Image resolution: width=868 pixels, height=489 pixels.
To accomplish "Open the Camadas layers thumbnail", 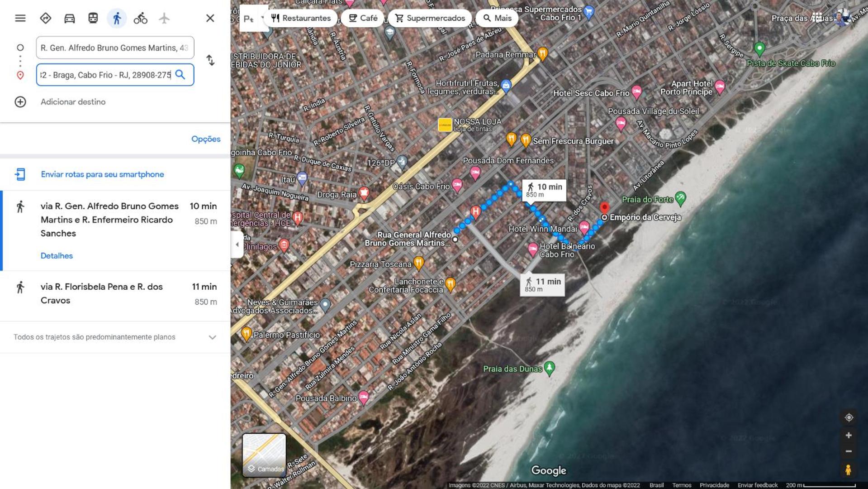I will tap(264, 455).
